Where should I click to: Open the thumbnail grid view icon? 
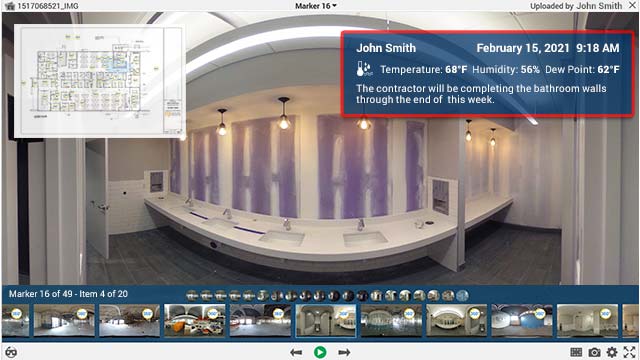click(x=576, y=352)
